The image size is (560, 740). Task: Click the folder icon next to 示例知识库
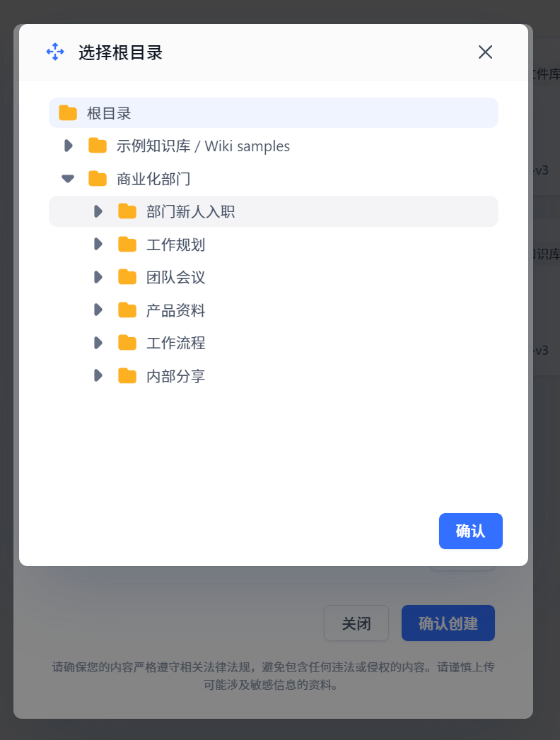point(98,146)
